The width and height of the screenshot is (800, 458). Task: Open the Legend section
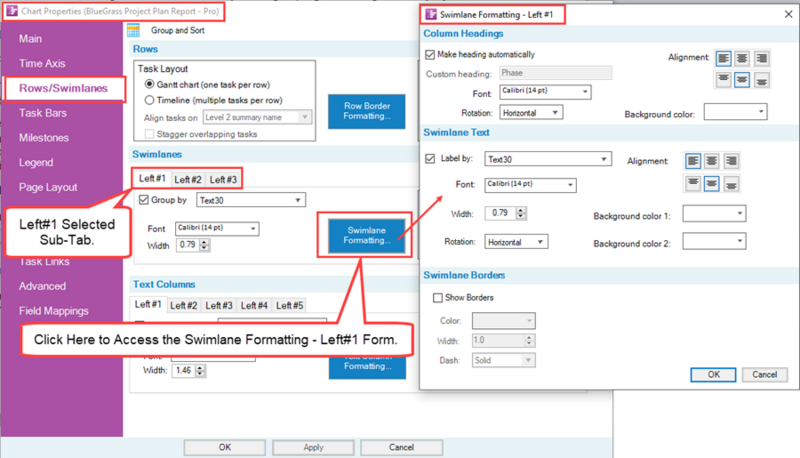point(36,163)
